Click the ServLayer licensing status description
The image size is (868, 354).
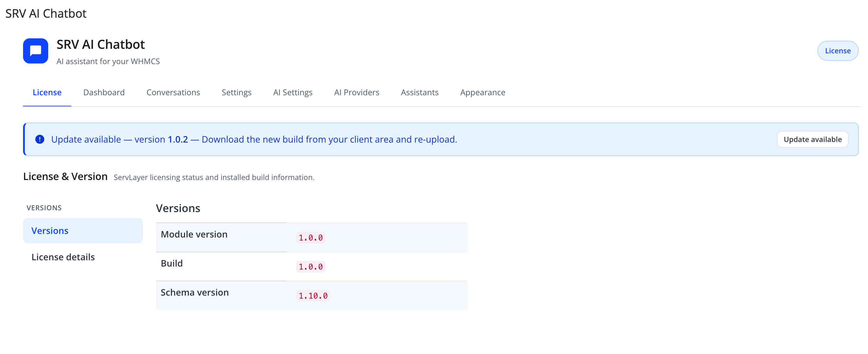(214, 177)
